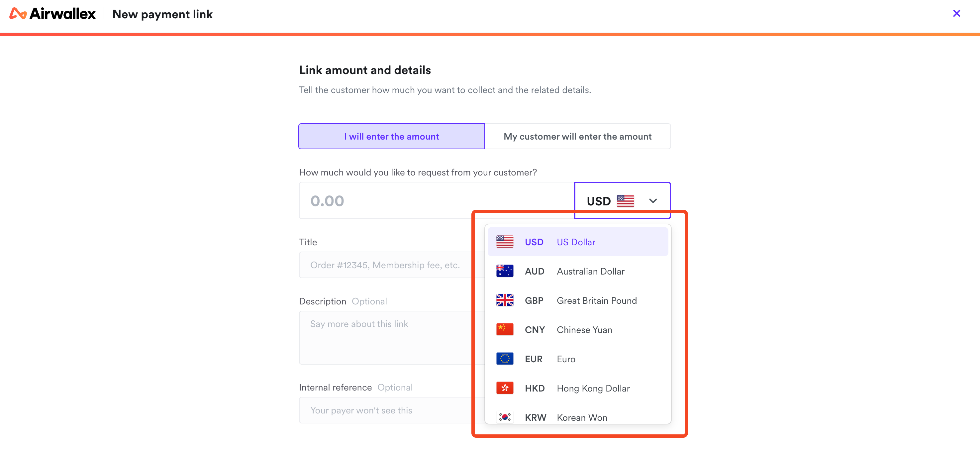Click the UK flag icon beside GBP
The height and width of the screenshot is (452, 980).
[505, 300]
